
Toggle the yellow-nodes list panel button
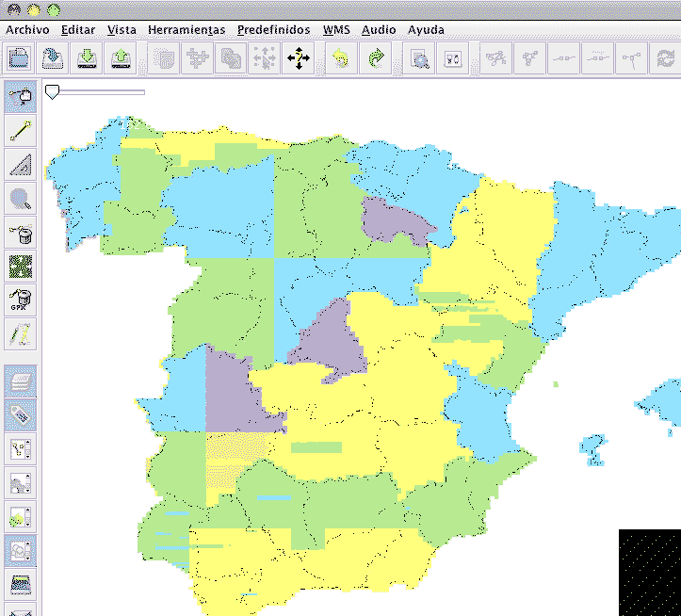tap(21, 448)
